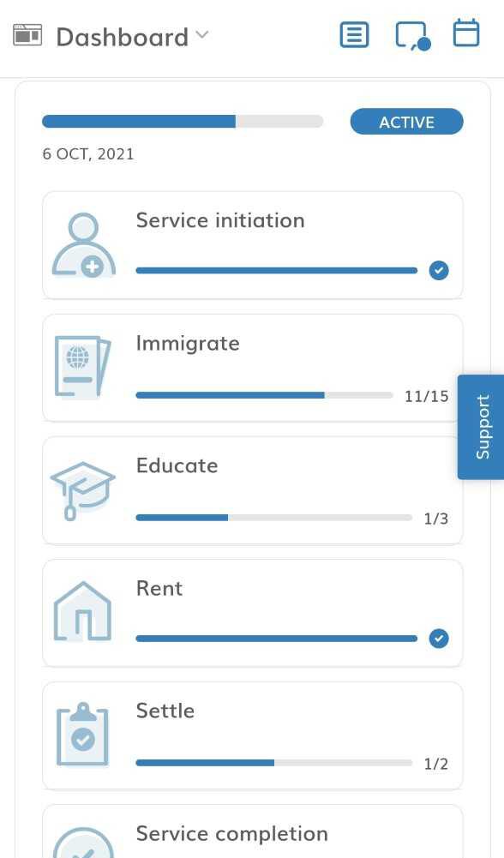
Task: Click the Settle clipboard icon
Action: (x=82, y=735)
